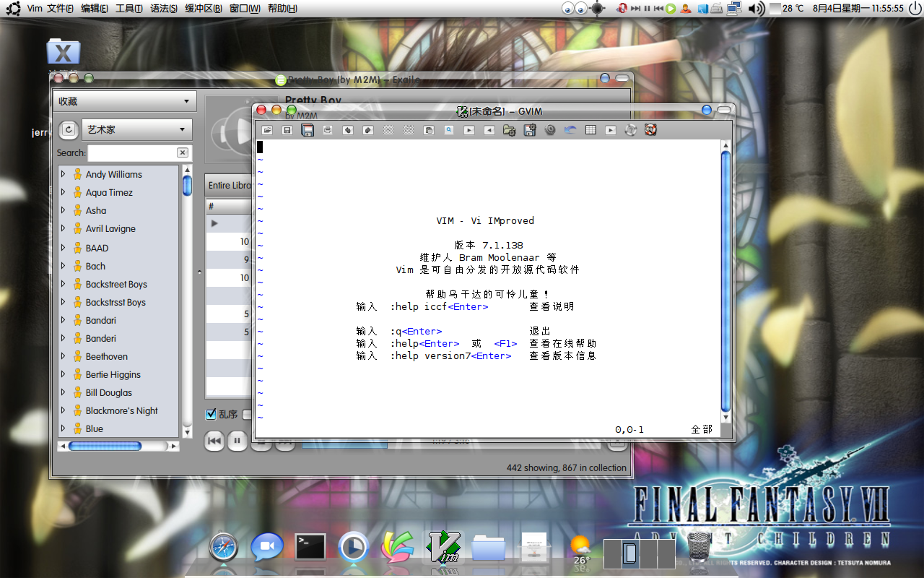Click Exaile previous track button
The image size is (924, 578).
(214, 440)
